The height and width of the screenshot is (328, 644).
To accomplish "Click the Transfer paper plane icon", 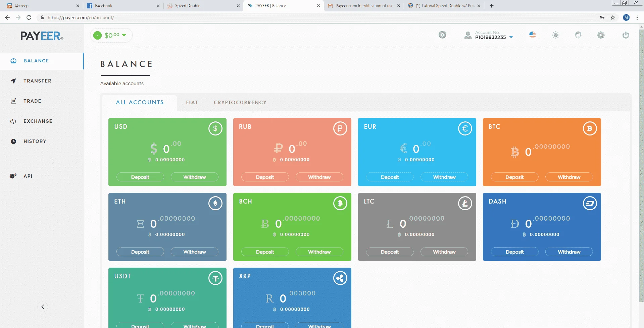I will 13,81.
